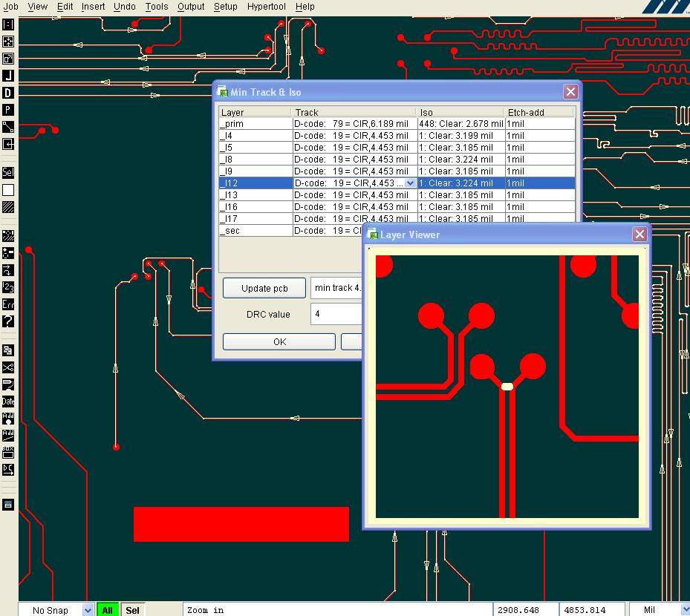Select the _prim layer row
This screenshot has height=616, width=690.
tap(397, 123)
